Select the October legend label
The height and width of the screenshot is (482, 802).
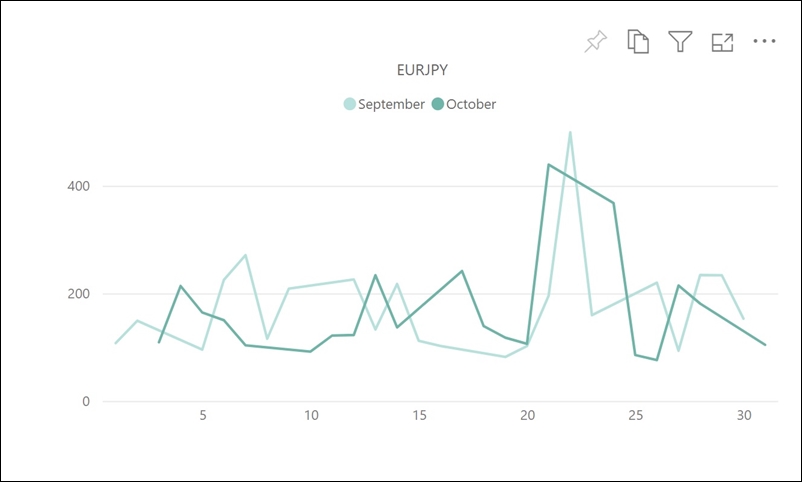(x=471, y=104)
